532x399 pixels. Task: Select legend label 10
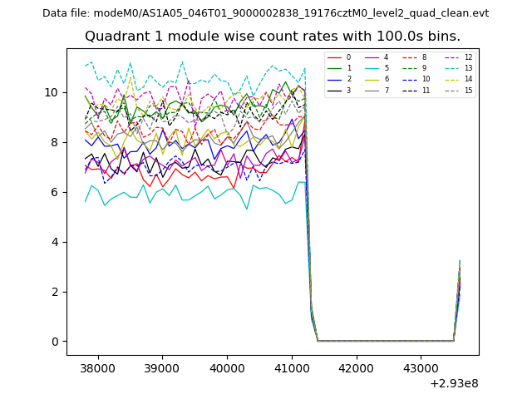(426, 79)
